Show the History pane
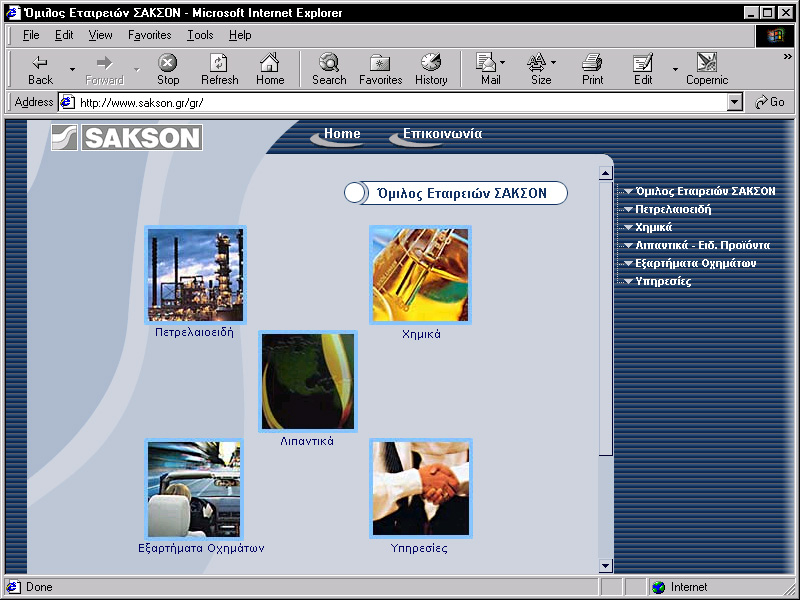The width and height of the screenshot is (800, 600). [x=431, y=69]
